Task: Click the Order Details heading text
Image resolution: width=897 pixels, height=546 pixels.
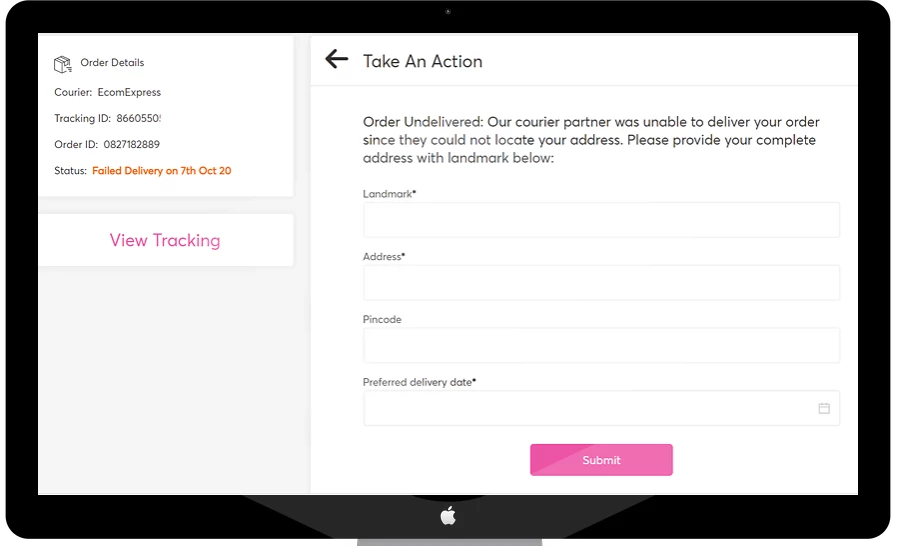Action: [112, 63]
